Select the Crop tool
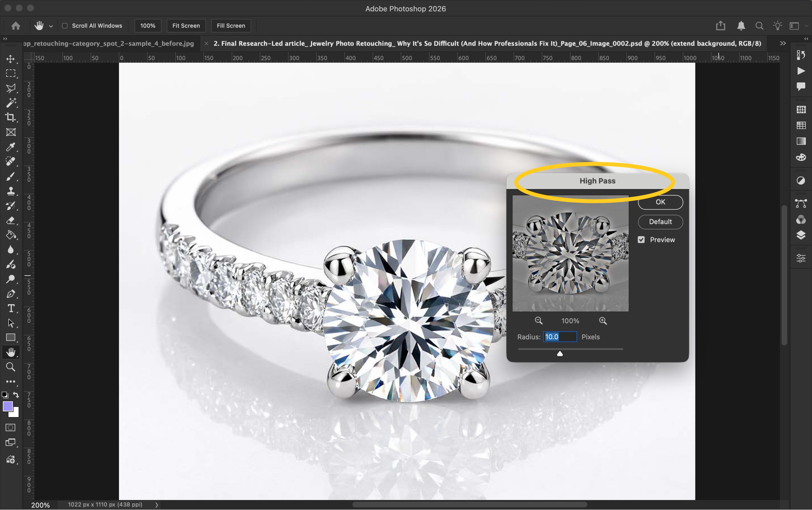Viewport: 812px width, 510px height. (11, 117)
